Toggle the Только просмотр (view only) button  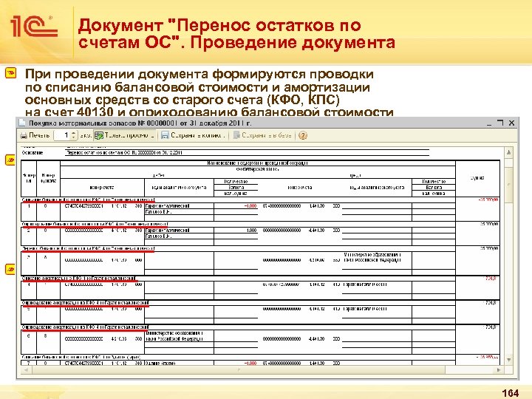click(x=125, y=135)
